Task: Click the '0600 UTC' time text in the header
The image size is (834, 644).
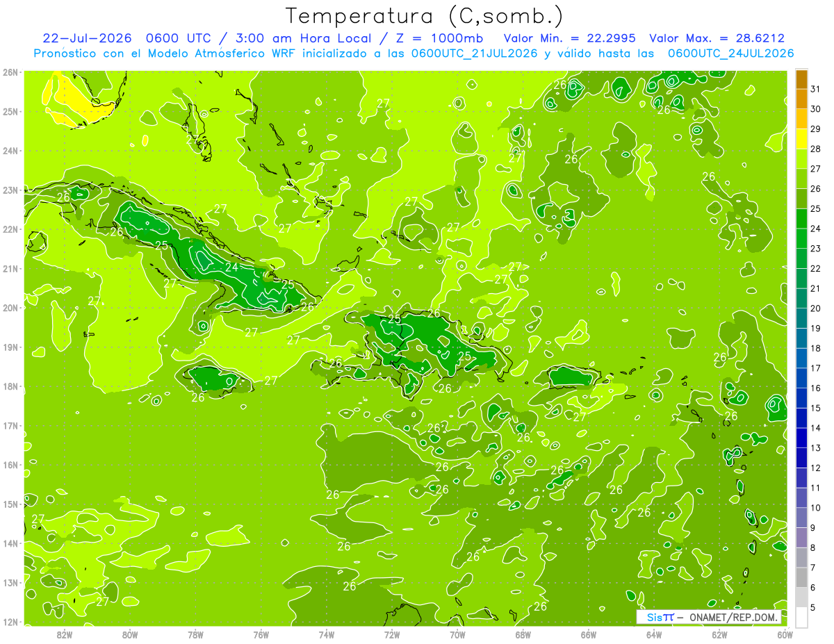Action: coord(178,38)
